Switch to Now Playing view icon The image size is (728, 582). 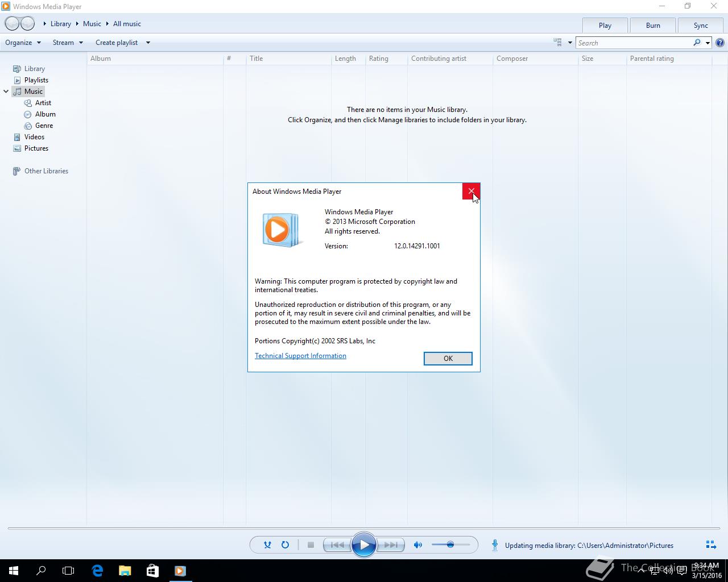[x=710, y=545]
